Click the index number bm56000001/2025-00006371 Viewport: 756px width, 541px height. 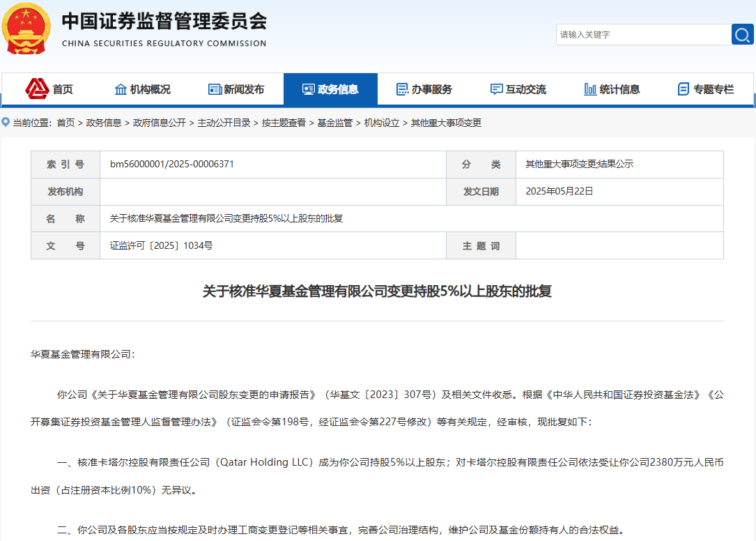tap(171, 164)
